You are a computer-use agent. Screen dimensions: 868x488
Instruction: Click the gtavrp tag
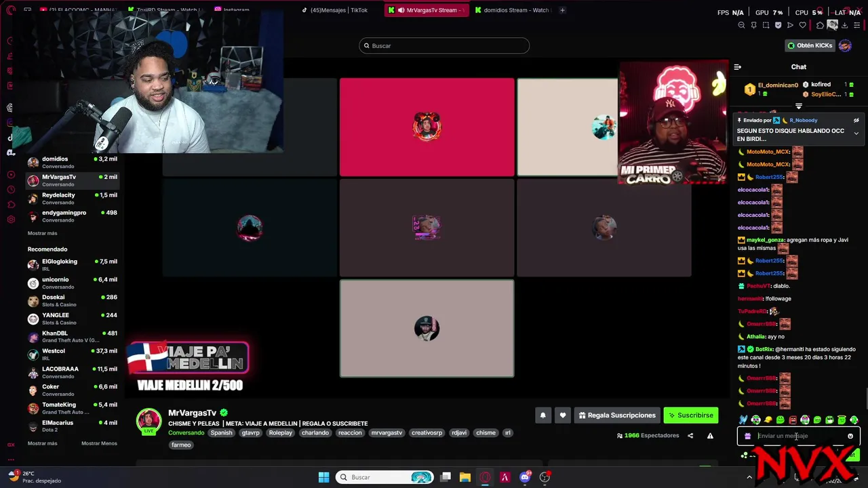250,432
